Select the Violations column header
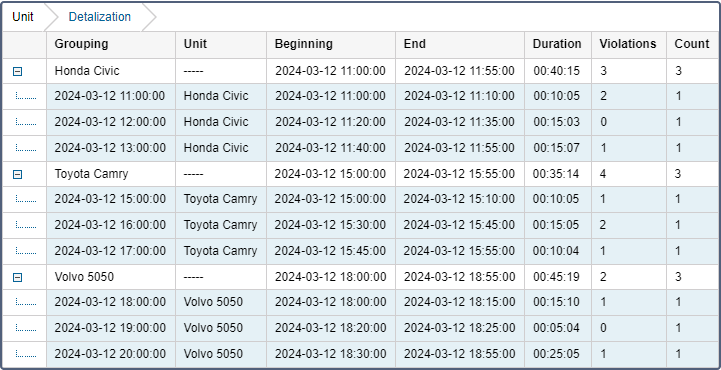 coord(629,45)
